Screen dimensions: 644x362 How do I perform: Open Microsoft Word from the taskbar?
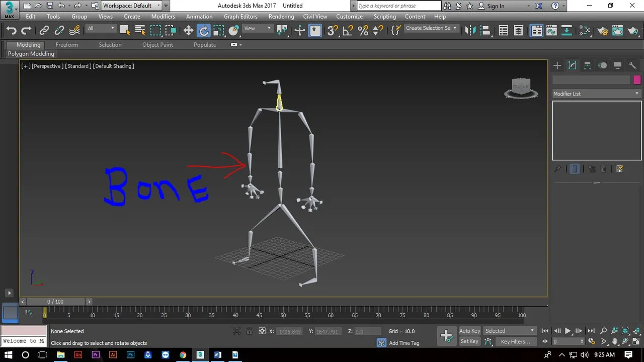click(217, 354)
